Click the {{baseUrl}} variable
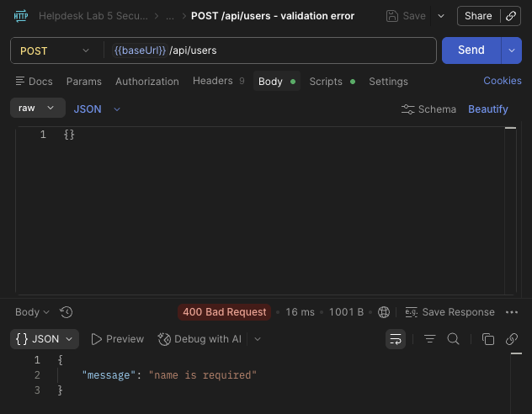Screen dimensions: 532x414 140,50
